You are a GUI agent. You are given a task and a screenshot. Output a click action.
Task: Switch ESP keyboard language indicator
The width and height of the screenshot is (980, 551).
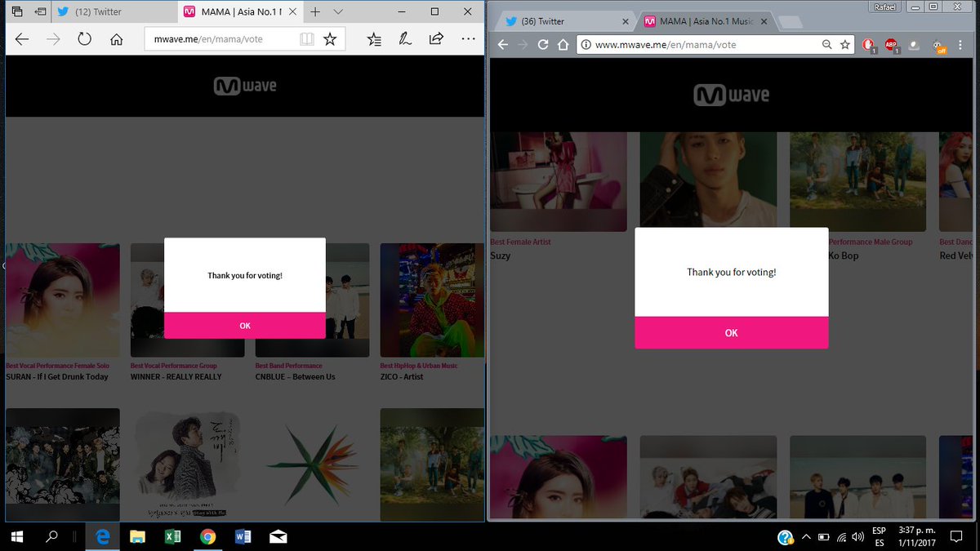(880, 536)
